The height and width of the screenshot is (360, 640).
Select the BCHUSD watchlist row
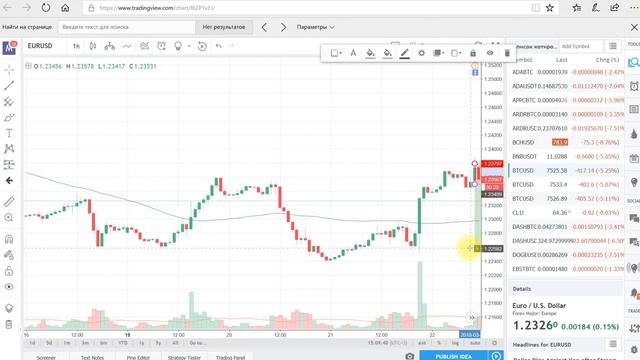tap(567, 142)
